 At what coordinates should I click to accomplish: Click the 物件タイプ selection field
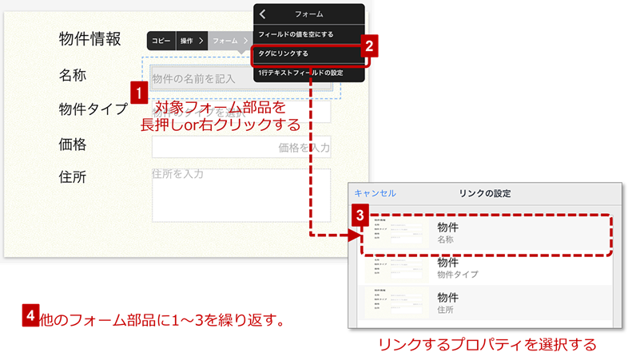[x=241, y=112]
